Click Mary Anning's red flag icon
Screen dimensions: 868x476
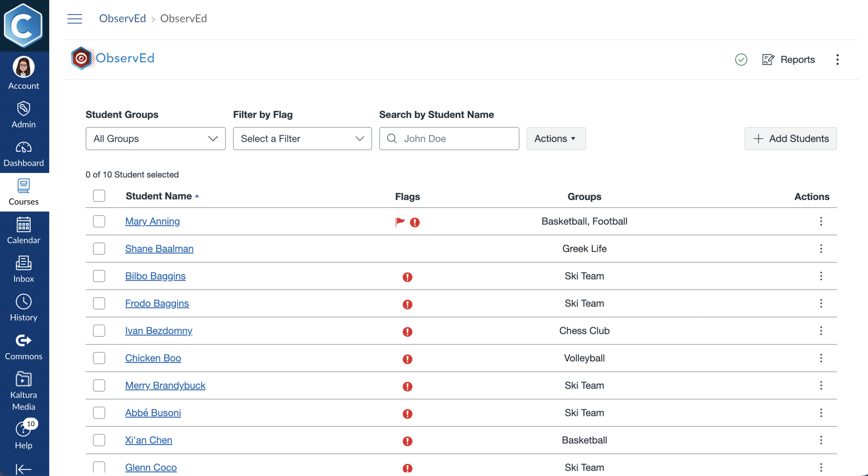point(400,222)
